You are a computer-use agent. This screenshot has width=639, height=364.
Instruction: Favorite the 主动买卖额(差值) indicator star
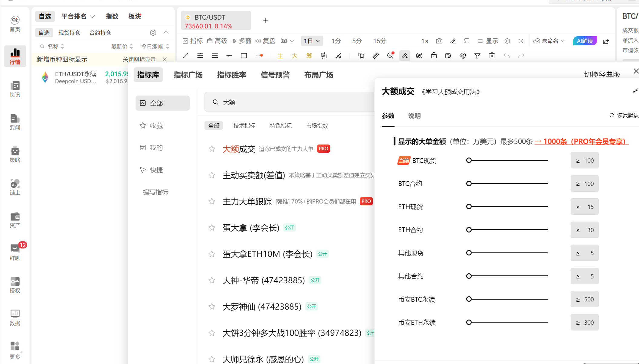(212, 175)
